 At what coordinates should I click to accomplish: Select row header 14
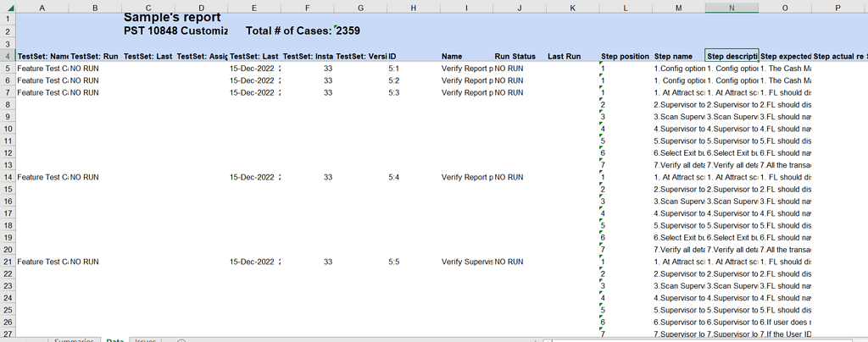click(x=8, y=177)
